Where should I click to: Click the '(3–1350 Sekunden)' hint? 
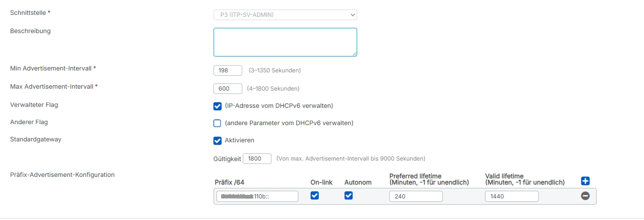[275, 70]
